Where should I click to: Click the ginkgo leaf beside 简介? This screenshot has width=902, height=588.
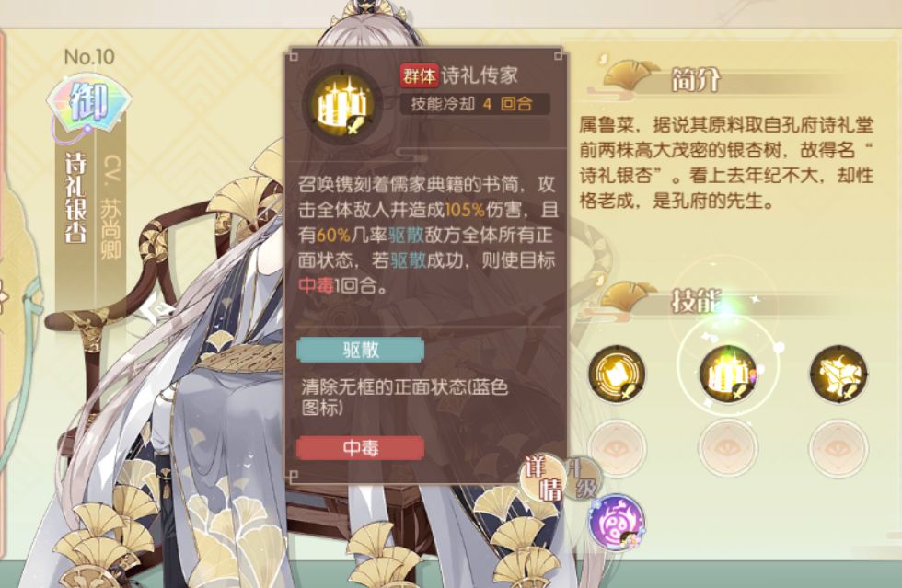coord(630,76)
